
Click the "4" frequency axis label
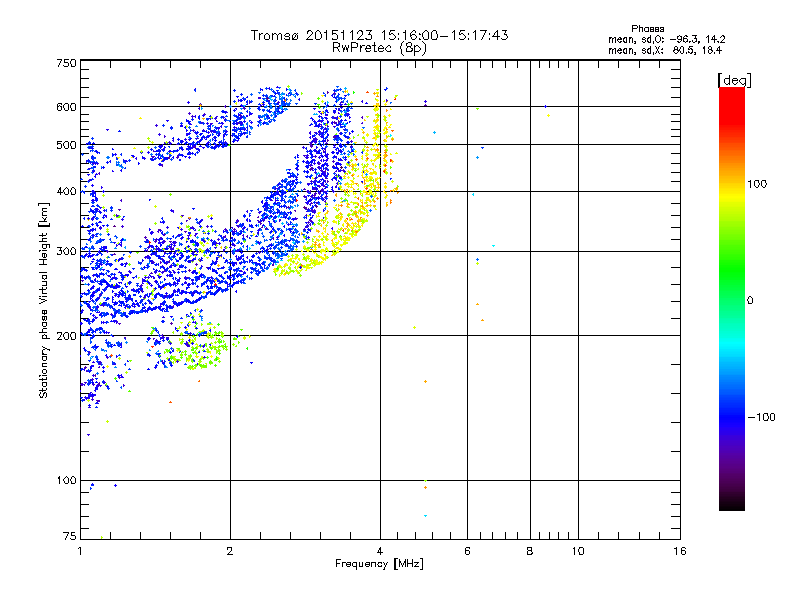380,551
